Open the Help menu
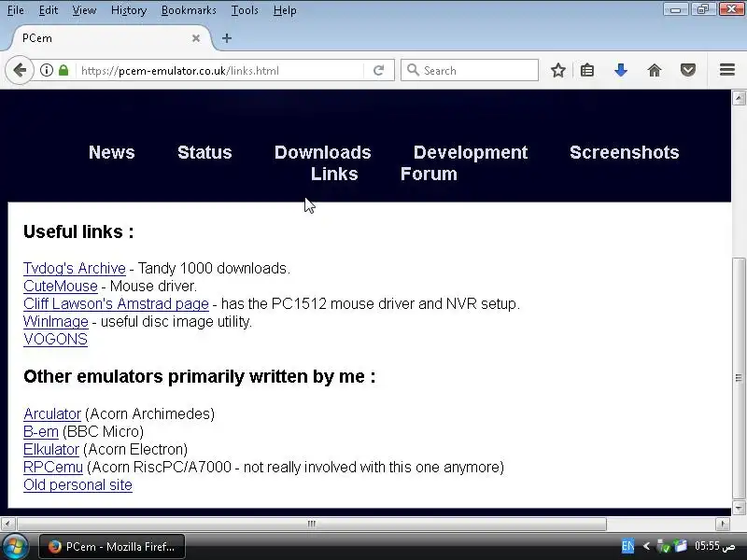The height and width of the screenshot is (560, 747). point(285,10)
